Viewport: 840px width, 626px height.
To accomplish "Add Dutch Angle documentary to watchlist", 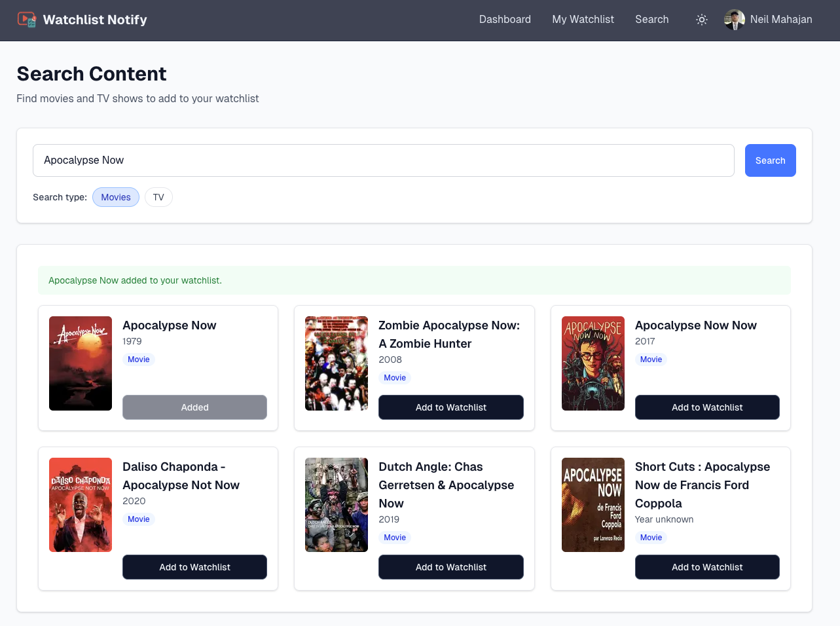I will click(x=450, y=567).
